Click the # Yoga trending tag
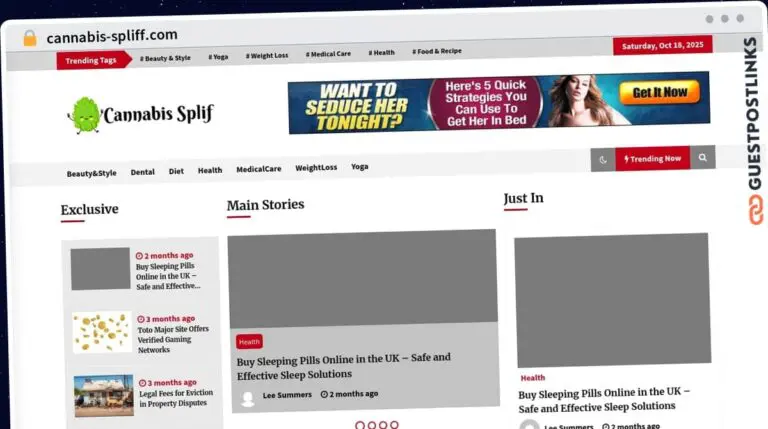Screen dimensions: 768x429 218,57
